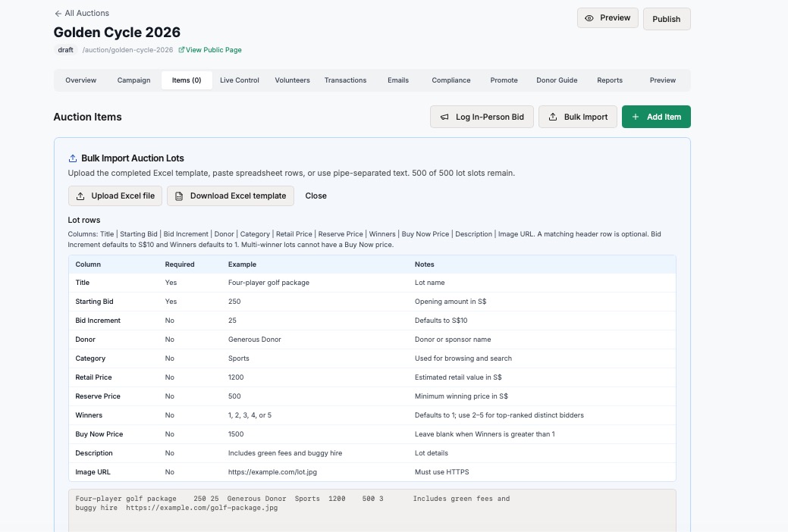Click the Description row cell
Viewport: 788px width, 532px height.
[x=94, y=453]
